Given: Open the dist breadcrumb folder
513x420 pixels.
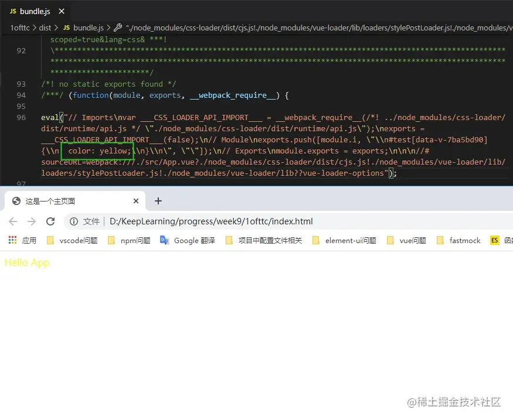Looking at the screenshot, I should (x=45, y=28).
